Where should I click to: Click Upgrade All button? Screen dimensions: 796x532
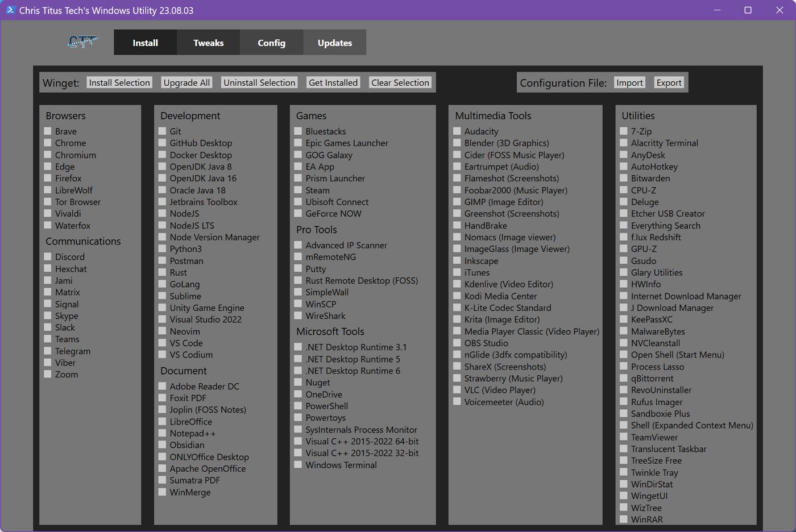tap(186, 82)
